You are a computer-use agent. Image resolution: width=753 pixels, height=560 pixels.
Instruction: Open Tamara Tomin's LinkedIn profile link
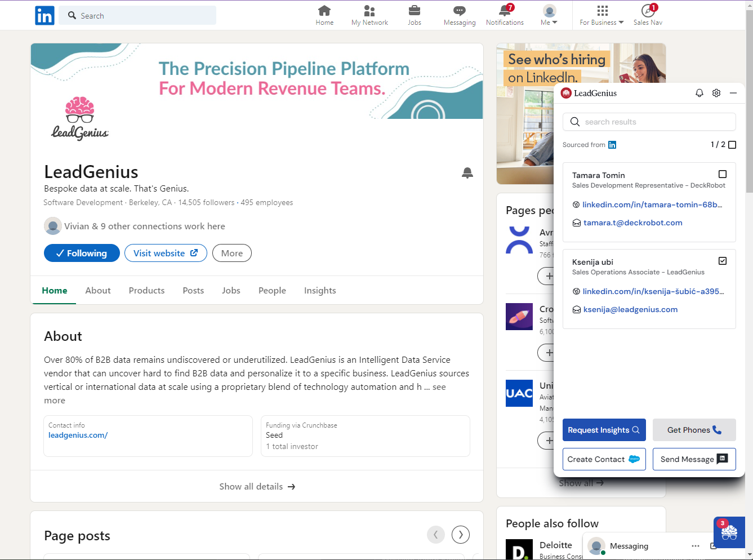652,205
